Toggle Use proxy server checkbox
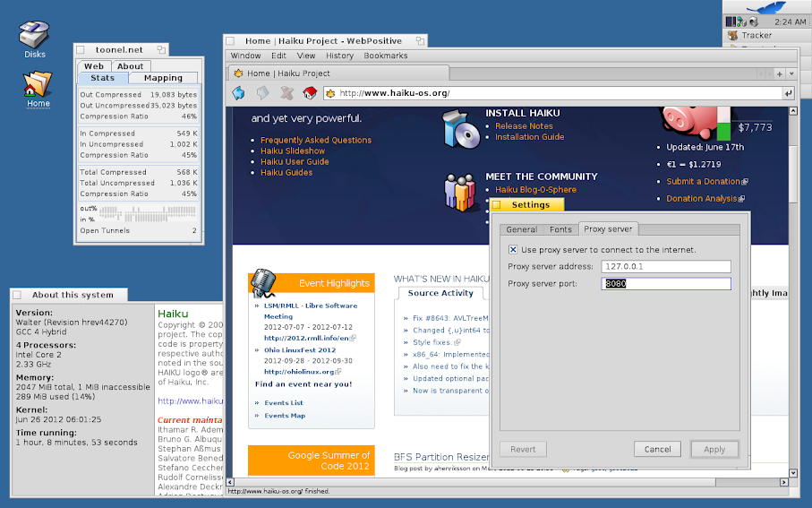812x508 pixels. pyautogui.click(x=513, y=249)
